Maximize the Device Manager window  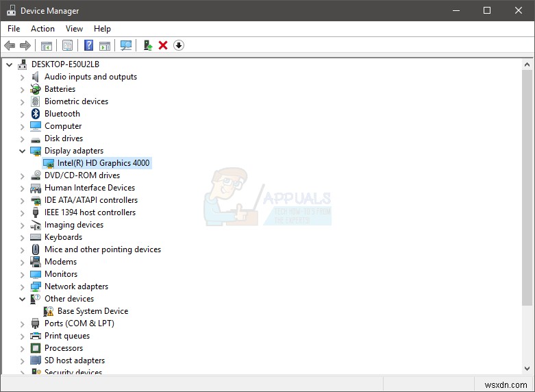click(487, 10)
